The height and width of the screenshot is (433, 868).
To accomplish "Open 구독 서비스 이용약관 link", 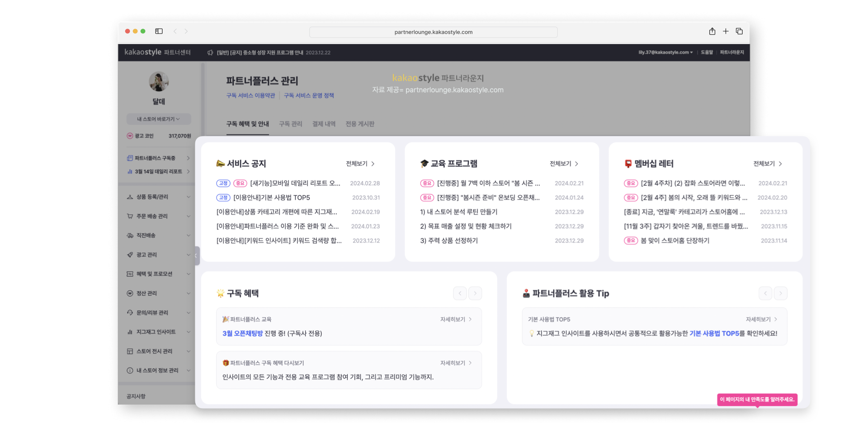I will pyautogui.click(x=250, y=95).
